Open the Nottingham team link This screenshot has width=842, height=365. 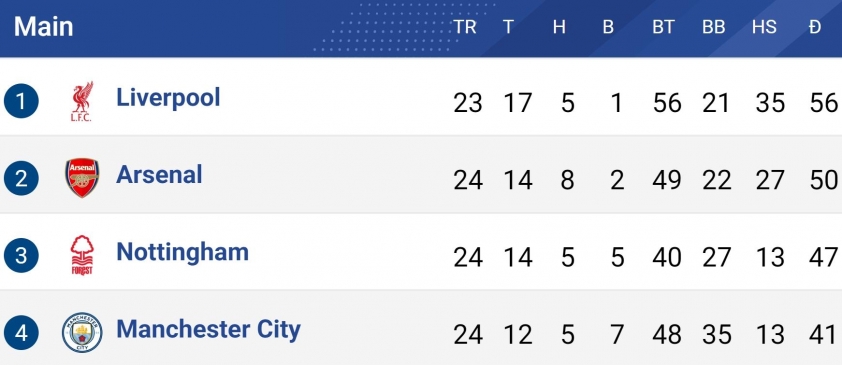coord(183,253)
